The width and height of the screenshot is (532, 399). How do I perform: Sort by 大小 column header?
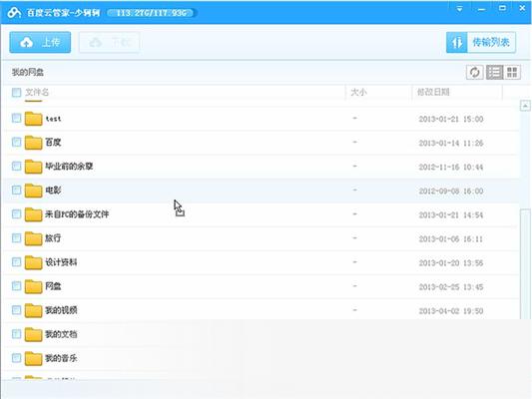click(358, 92)
